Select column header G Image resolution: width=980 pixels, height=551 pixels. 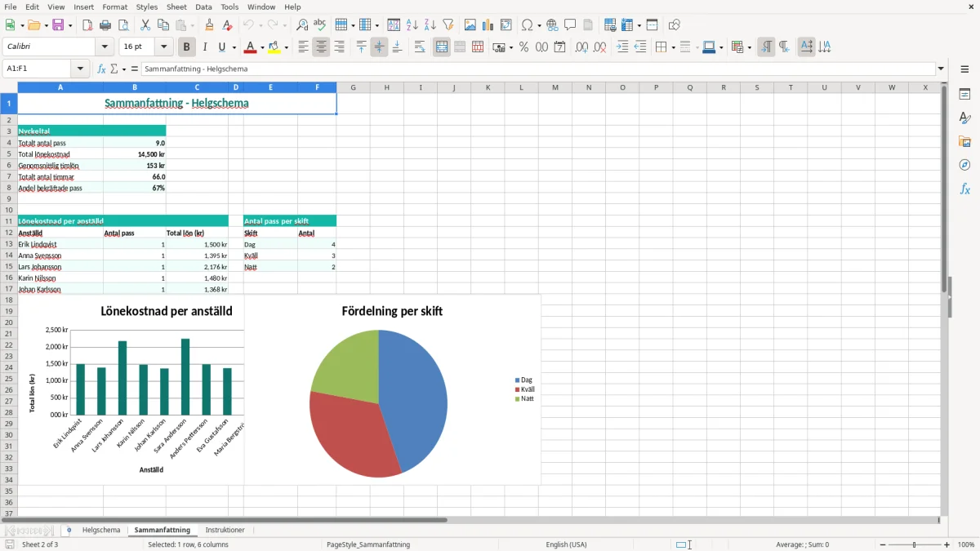point(353,87)
